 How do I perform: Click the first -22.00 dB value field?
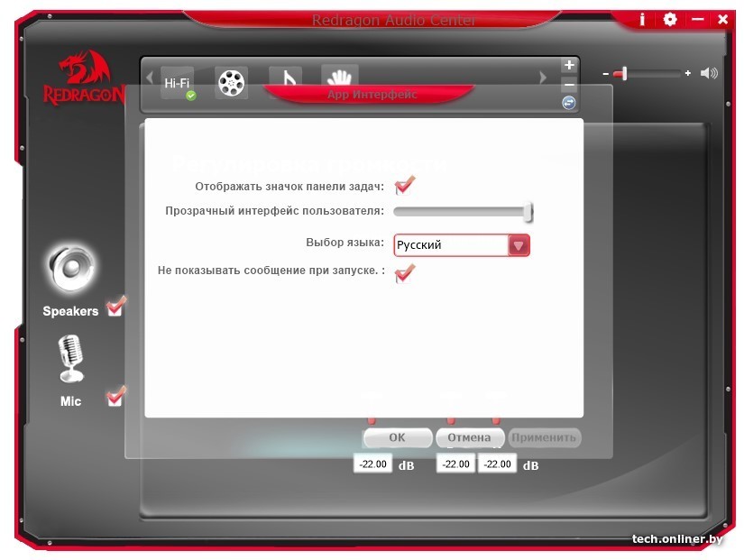373,464
